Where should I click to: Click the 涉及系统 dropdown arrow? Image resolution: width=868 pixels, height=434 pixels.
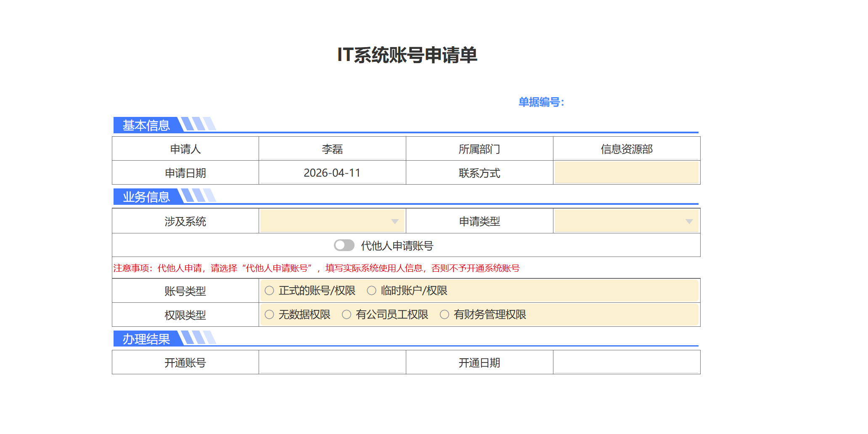point(394,220)
